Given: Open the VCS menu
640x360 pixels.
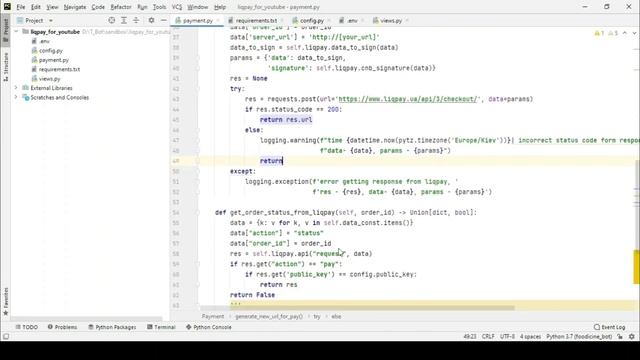Looking at the screenshot, I should tap(177, 7).
